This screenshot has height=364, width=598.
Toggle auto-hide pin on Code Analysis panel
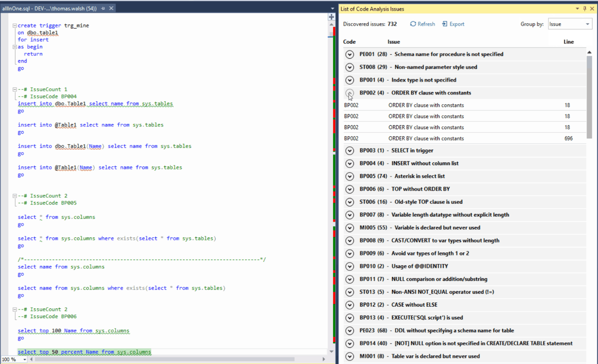coord(584,9)
